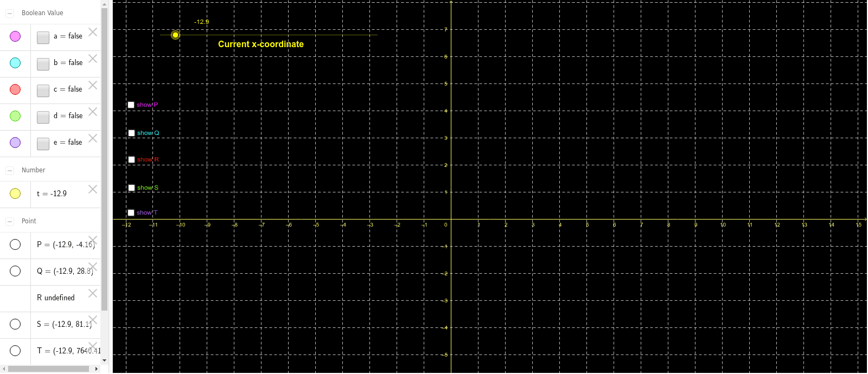Toggle visibility circle for boolean c

(15, 89)
